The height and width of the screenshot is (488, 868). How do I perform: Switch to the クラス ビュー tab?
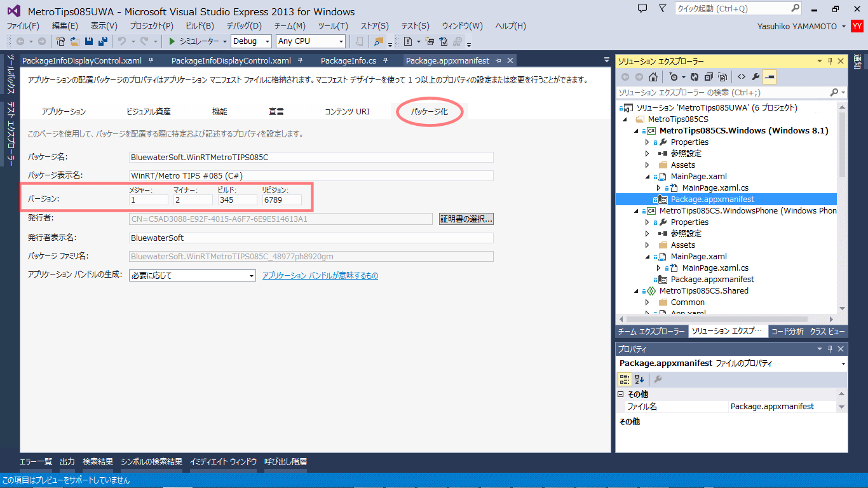pyautogui.click(x=827, y=332)
